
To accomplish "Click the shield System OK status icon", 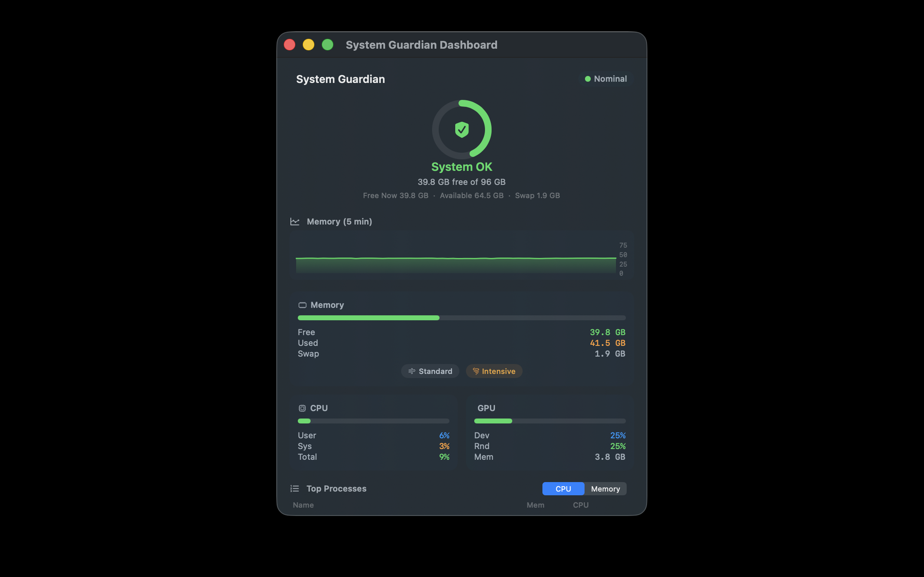I will coord(462,130).
